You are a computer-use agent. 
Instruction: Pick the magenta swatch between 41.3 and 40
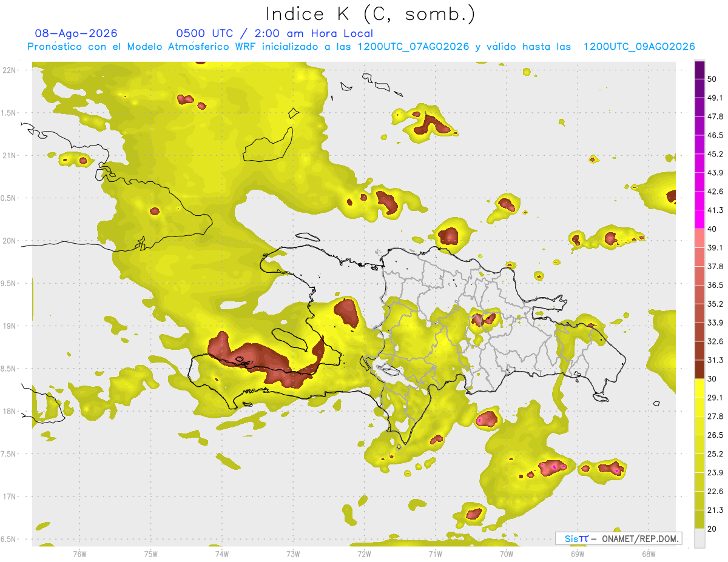(699, 219)
